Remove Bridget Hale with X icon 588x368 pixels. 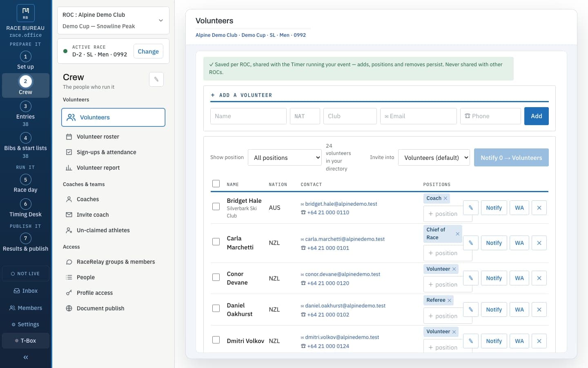tap(539, 208)
